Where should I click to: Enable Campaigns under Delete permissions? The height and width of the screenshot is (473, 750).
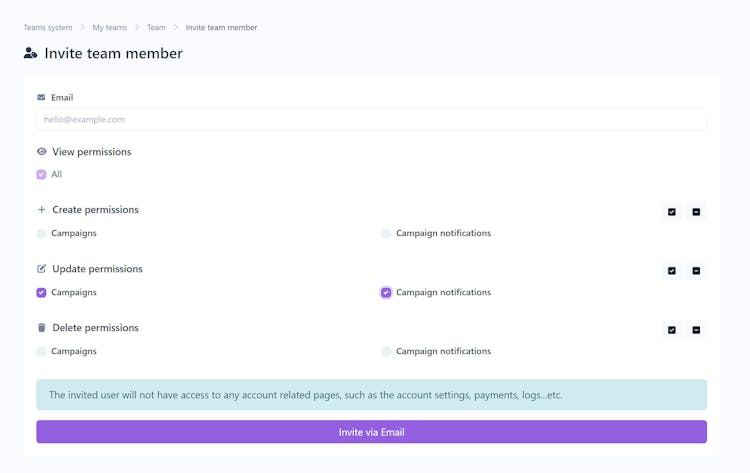pyautogui.click(x=41, y=352)
